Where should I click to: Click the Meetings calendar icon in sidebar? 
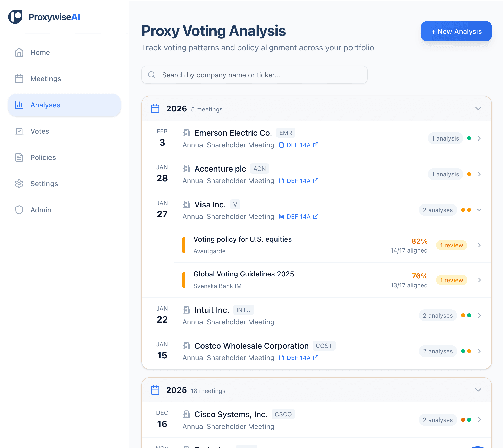[x=19, y=79]
